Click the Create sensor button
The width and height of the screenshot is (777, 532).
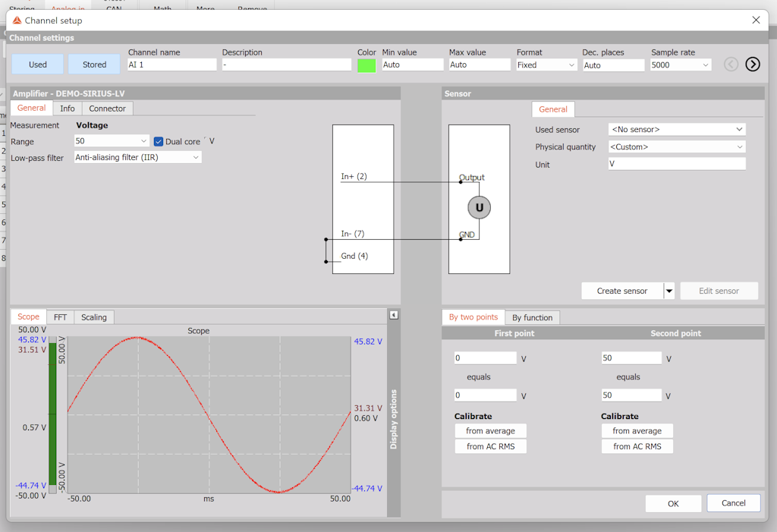click(x=622, y=291)
